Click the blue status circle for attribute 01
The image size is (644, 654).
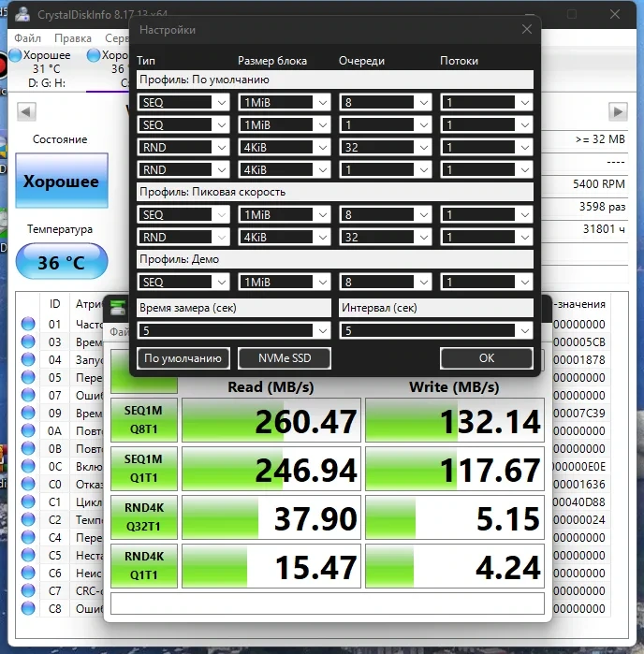coord(28,324)
